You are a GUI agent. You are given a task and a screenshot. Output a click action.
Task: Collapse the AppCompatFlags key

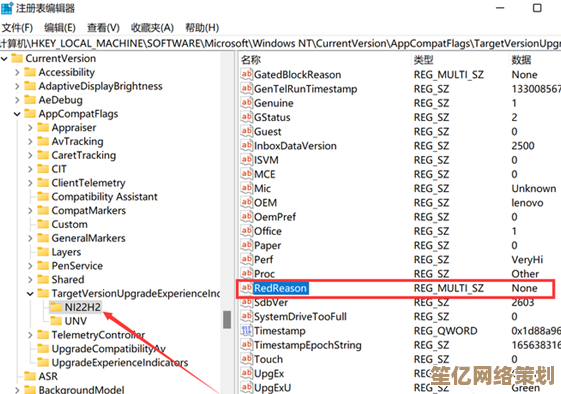click(x=17, y=114)
